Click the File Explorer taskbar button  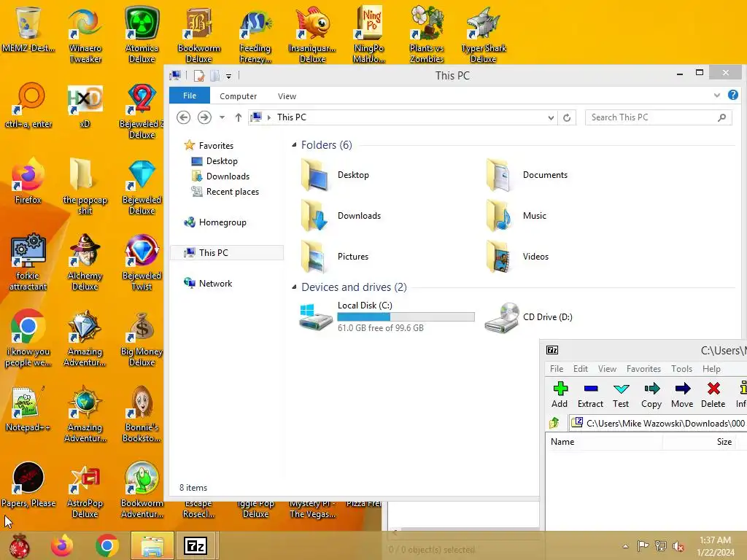(152, 545)
